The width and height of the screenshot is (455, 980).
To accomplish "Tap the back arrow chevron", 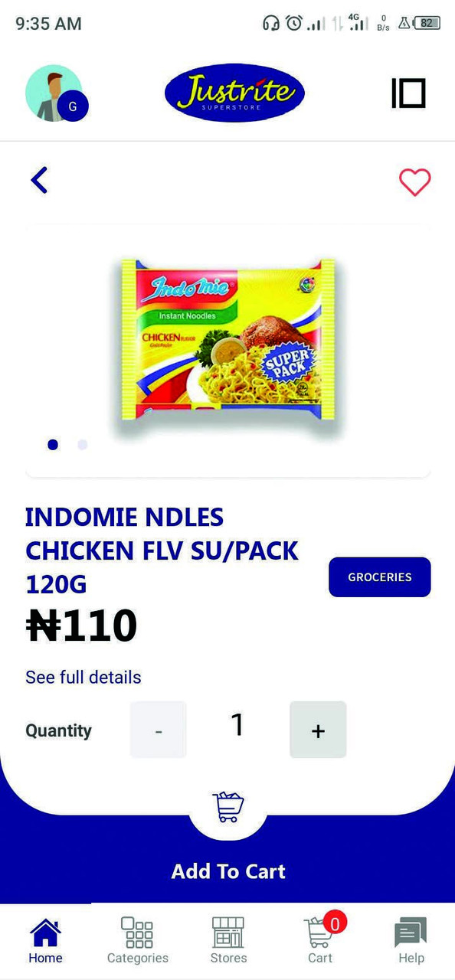I will (x=39, y=181).
